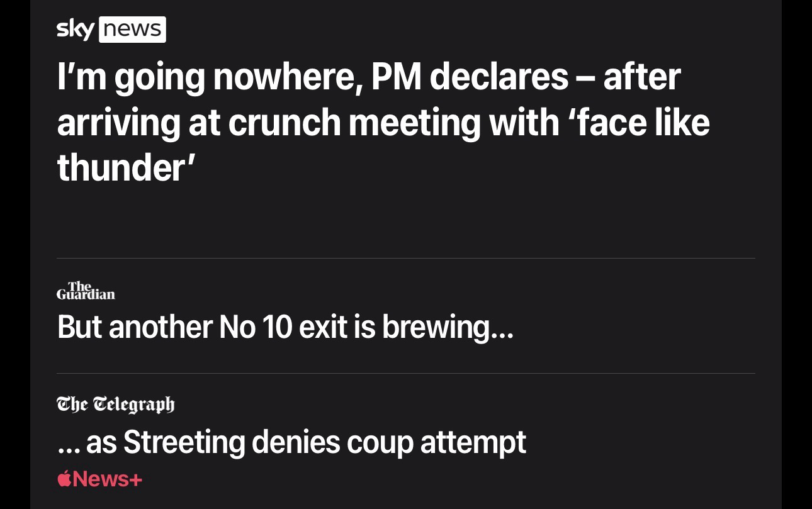
Task: Open "But another No 10 exit is brewing" story
Action: click(285, 327)
